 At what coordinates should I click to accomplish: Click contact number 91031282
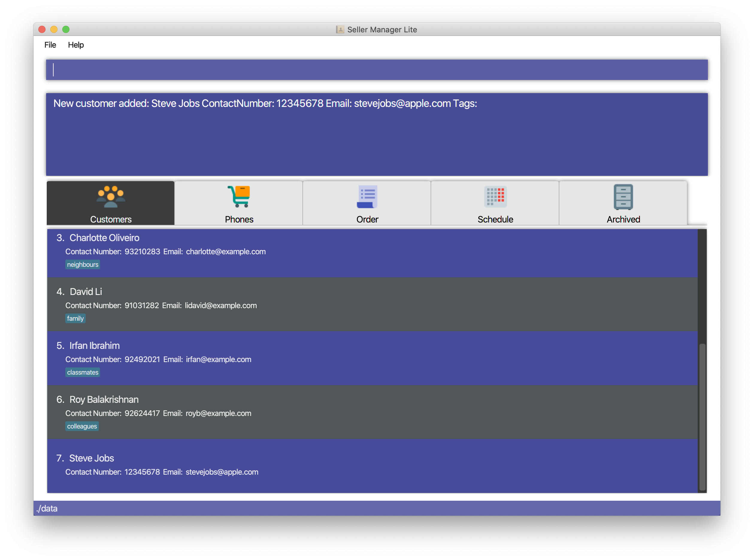pyautogui.click(x=141, y=305)
